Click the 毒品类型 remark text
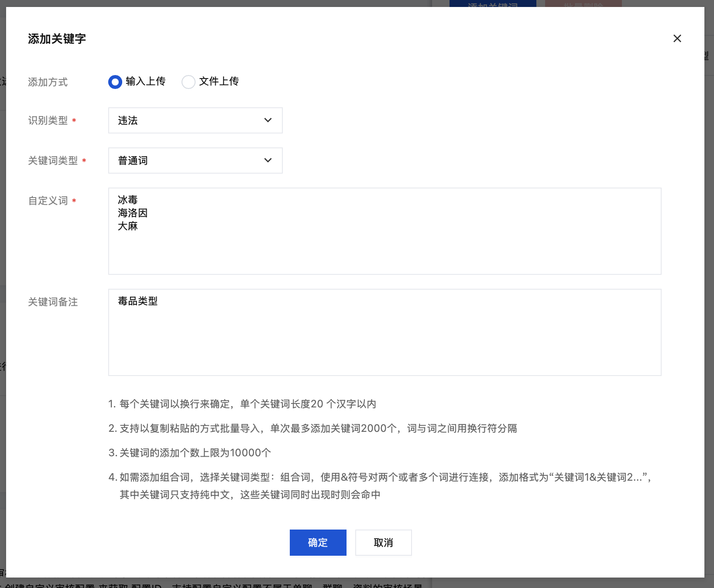The width and height of the screenshot is (714, 588). coord(137,301)
